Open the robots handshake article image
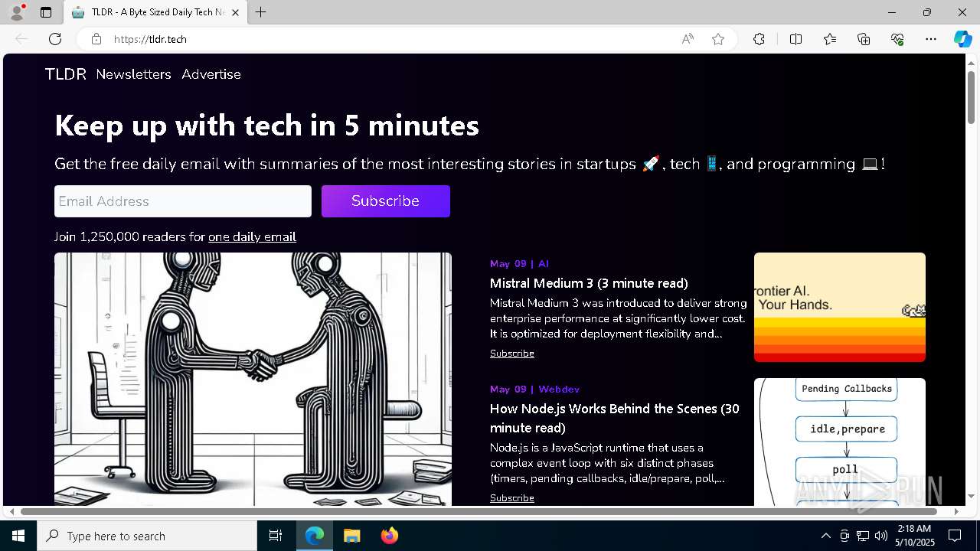This screenshot has width=980, height=551. 253,379
